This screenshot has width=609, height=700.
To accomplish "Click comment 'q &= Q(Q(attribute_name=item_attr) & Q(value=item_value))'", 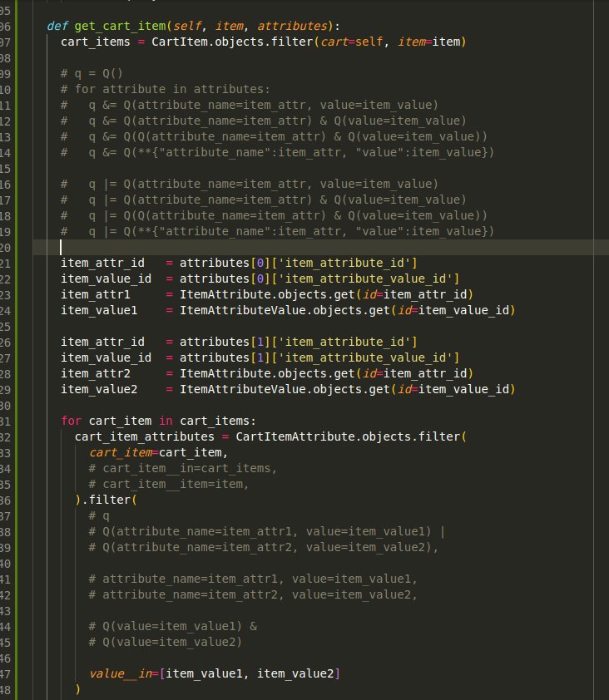I will coord(288,136).
